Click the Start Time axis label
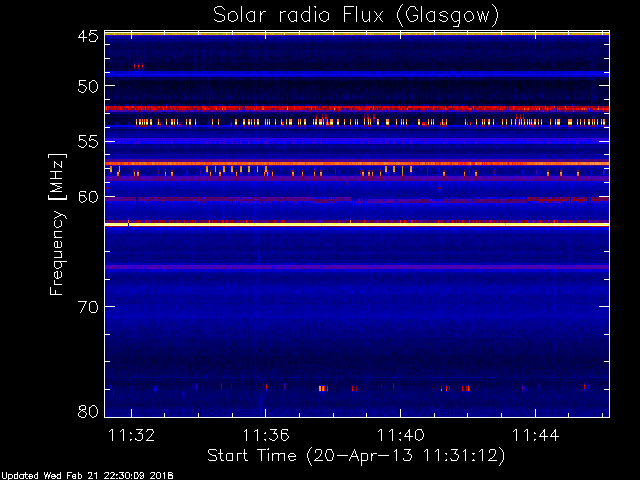Image resolution: width=640 pixels, height=480 pixels. click(356, 456)
